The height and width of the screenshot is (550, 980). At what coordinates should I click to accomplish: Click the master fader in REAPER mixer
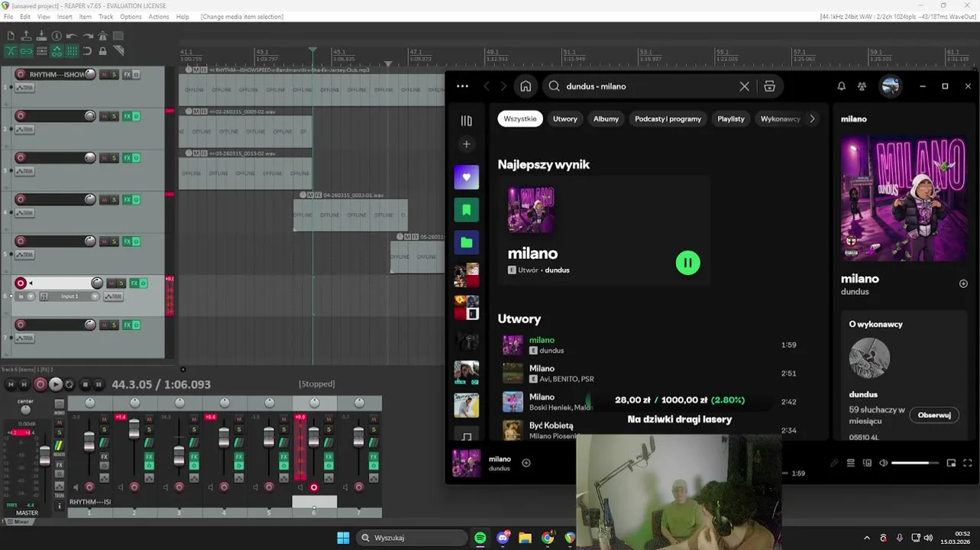45,455
